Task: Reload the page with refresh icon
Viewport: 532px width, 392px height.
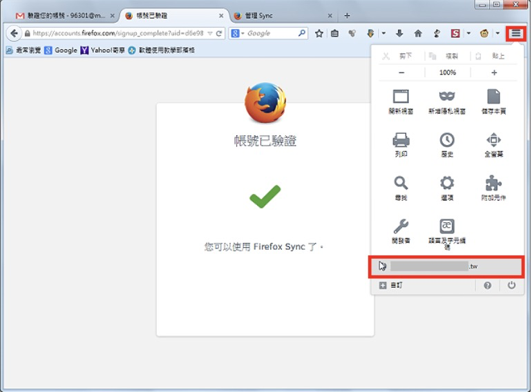Action: (x=219, y=33)
